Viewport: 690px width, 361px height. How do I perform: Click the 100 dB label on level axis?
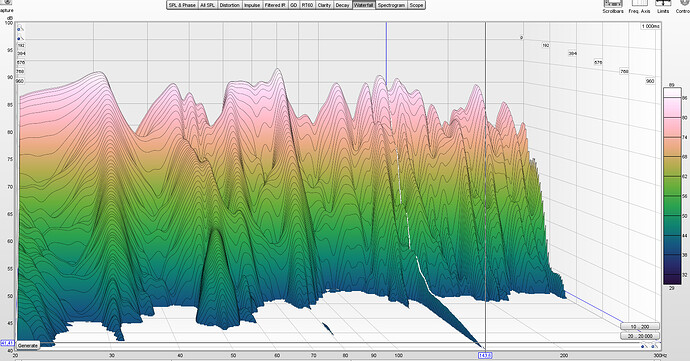[x=9, y=22]
